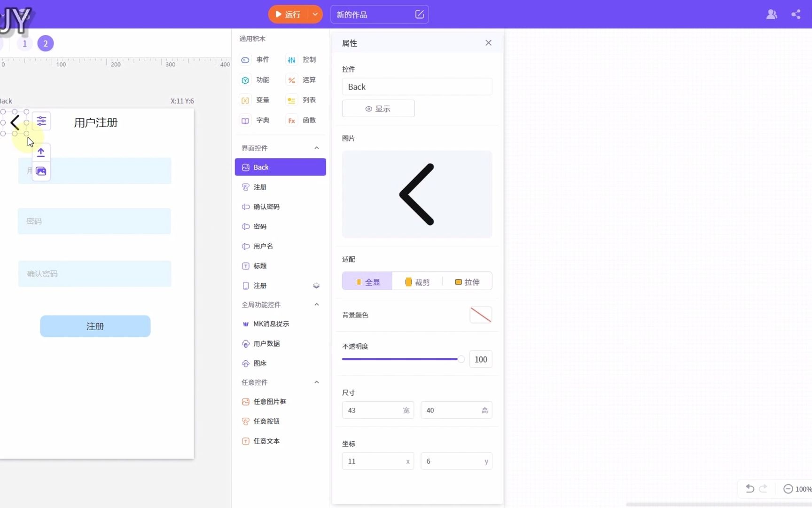The image size is (812, 508).
Task: Run the project with 运行 button
Action: [x=288, y=15]
